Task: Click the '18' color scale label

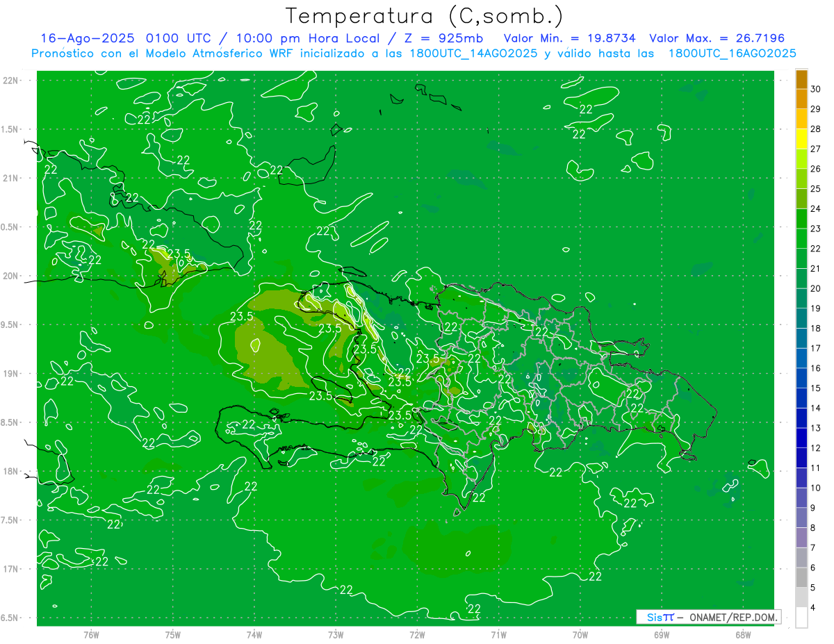Action: coord(815,329)
